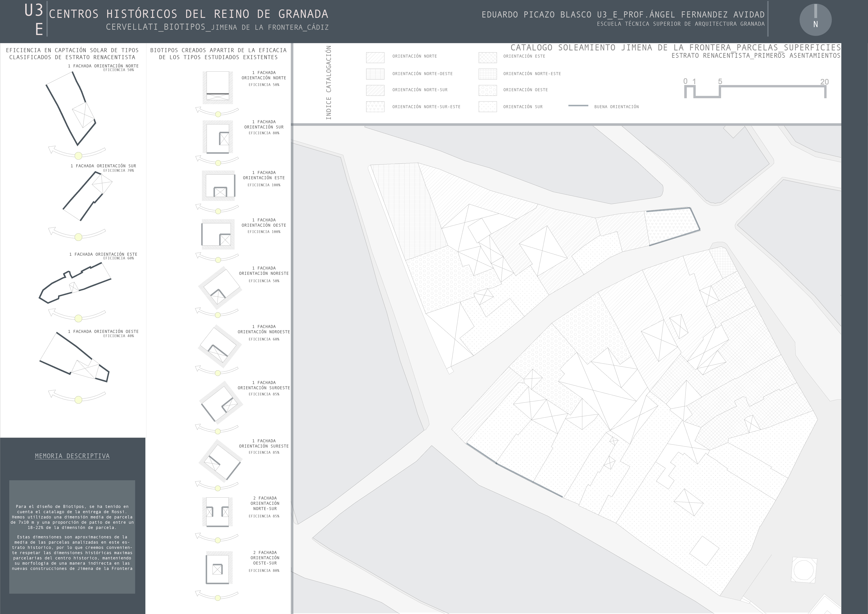The image size is (868, 614).
Task: Click the sun on arc below Oeste-Sur biotype
Action: tap(218, 598)
